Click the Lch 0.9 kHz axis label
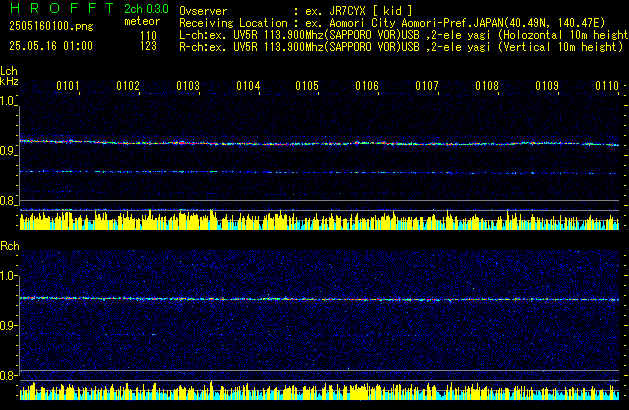This screenshot has height=410, width=629. [x=7, y=151]
